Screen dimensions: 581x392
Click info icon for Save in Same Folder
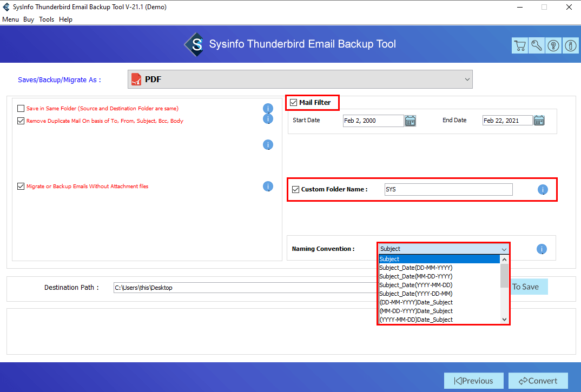tap(268, 109)
